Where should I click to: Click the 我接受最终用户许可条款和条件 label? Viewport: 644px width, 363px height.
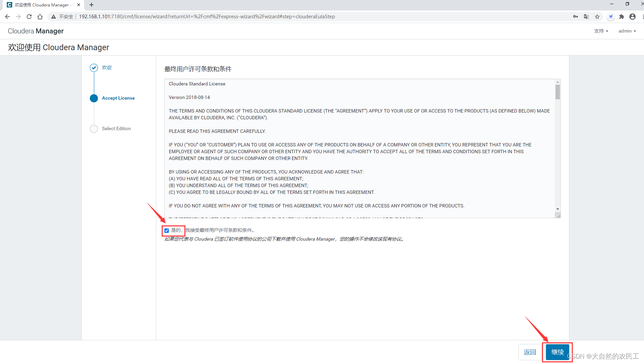pos(220,230)
